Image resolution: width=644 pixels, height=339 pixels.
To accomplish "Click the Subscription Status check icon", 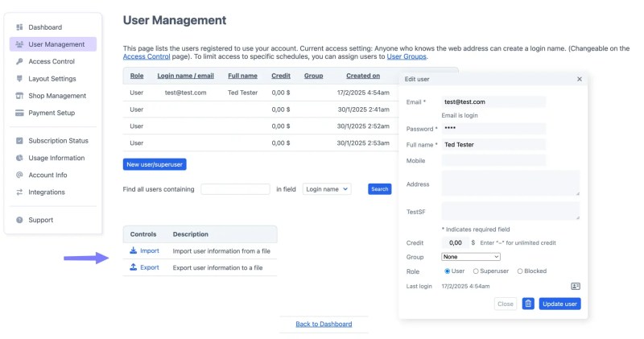I will tap(19, 141).
